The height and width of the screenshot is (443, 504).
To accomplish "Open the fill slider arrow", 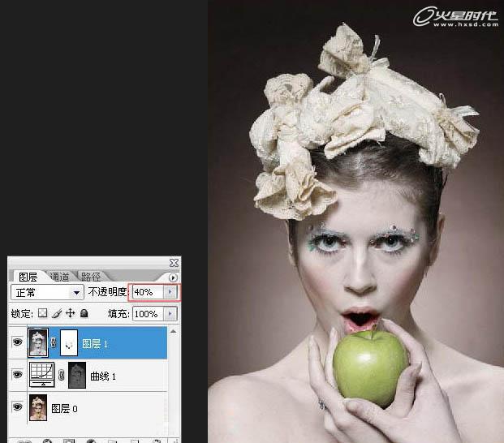I will coord(170,313).
